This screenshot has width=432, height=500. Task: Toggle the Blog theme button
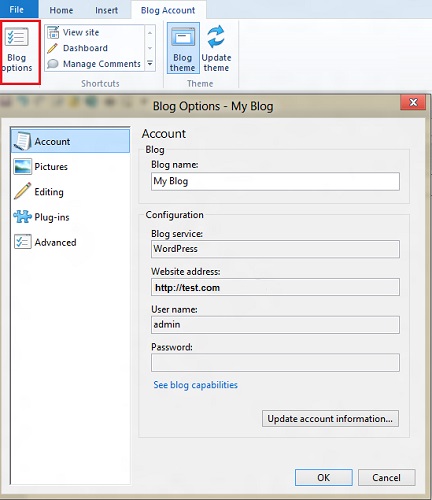183,48
